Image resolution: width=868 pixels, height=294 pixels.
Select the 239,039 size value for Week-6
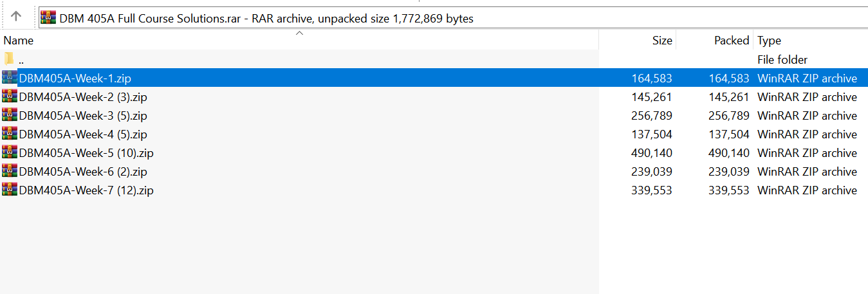[652, 172]
